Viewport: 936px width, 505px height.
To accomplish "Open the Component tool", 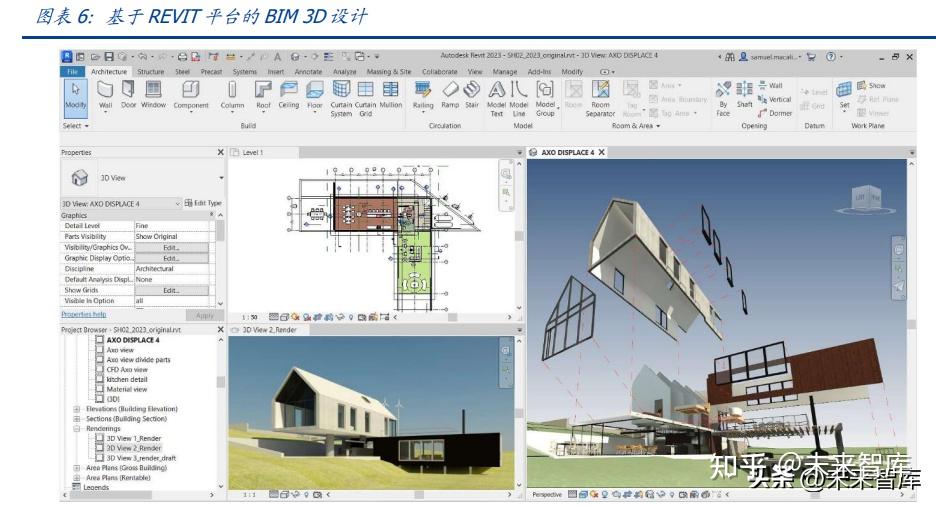I will (191, 96).
